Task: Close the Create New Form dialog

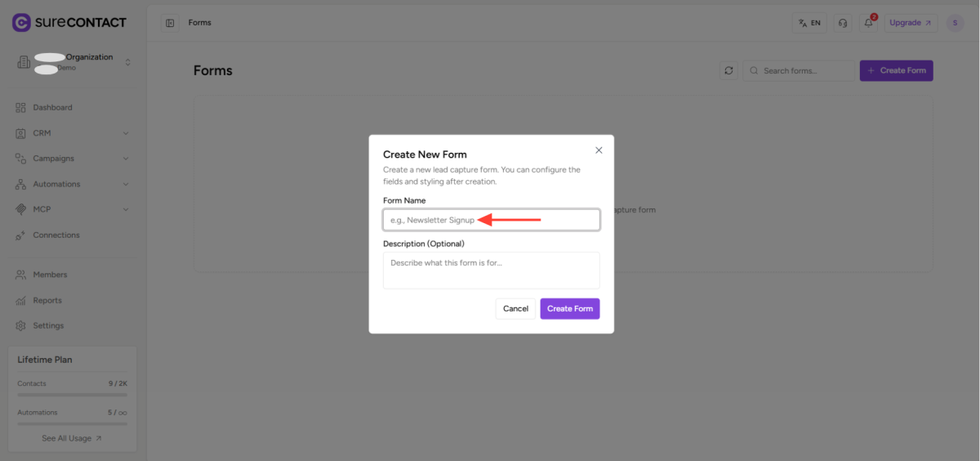Action: pyautogui.click(x=599, y=150)
